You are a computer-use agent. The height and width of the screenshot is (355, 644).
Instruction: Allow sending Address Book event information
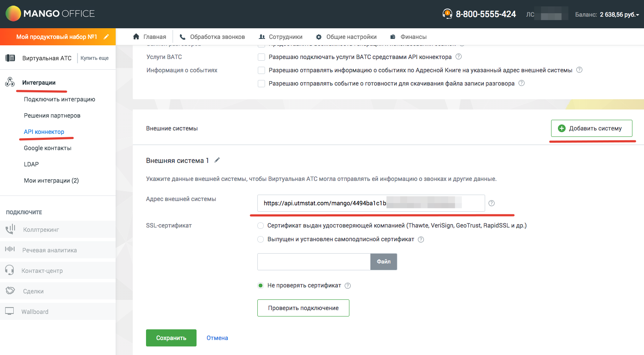(x=261, y=70)
